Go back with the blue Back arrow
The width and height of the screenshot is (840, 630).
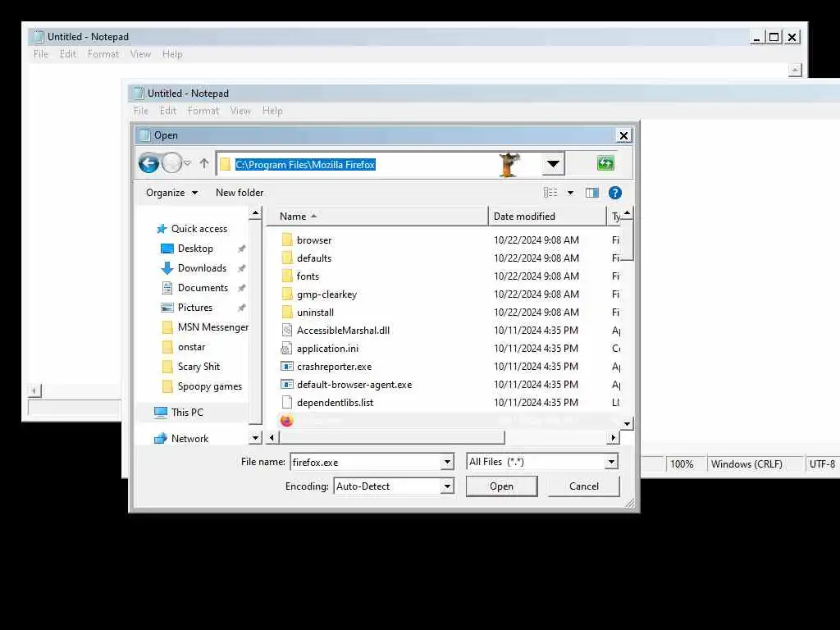[148, 163]
